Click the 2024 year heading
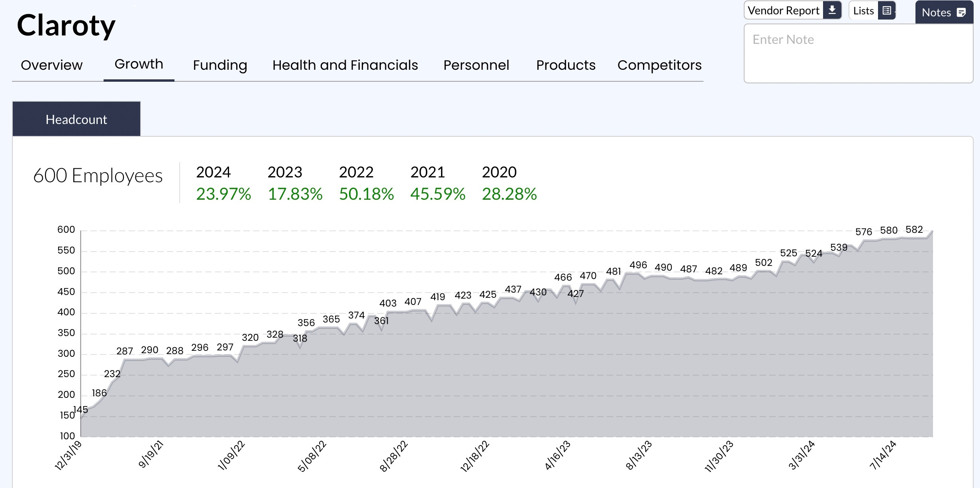Viewport: 980px width, 488px height. tap(213, 172)
